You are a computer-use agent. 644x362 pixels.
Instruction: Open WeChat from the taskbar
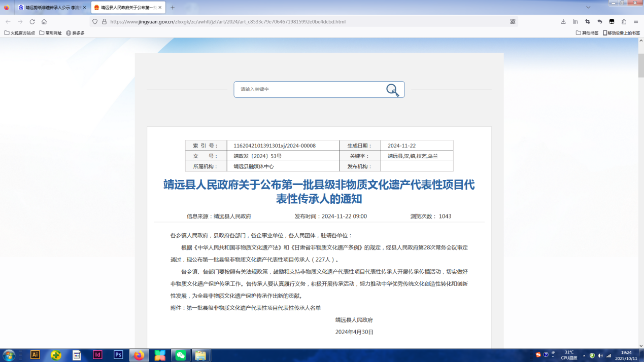tap(181, 355)
